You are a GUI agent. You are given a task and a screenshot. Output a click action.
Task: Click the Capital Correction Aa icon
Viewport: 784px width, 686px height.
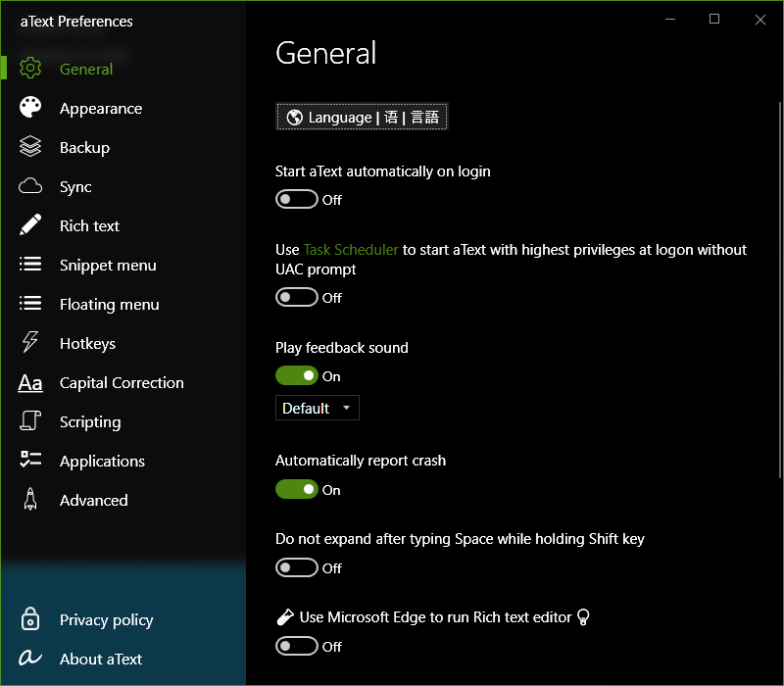point(30,383)
